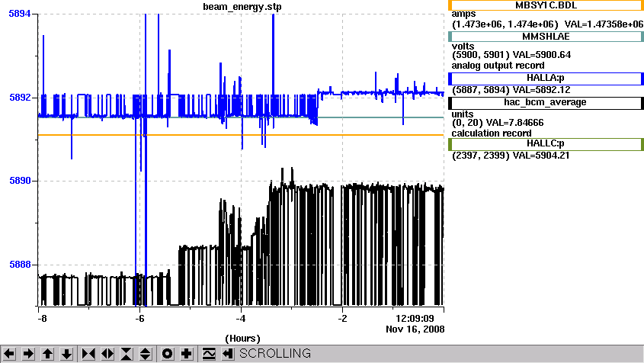This screenshot has height=363, width=644.
Task: Click the "volts" units label
Action: 463,47
